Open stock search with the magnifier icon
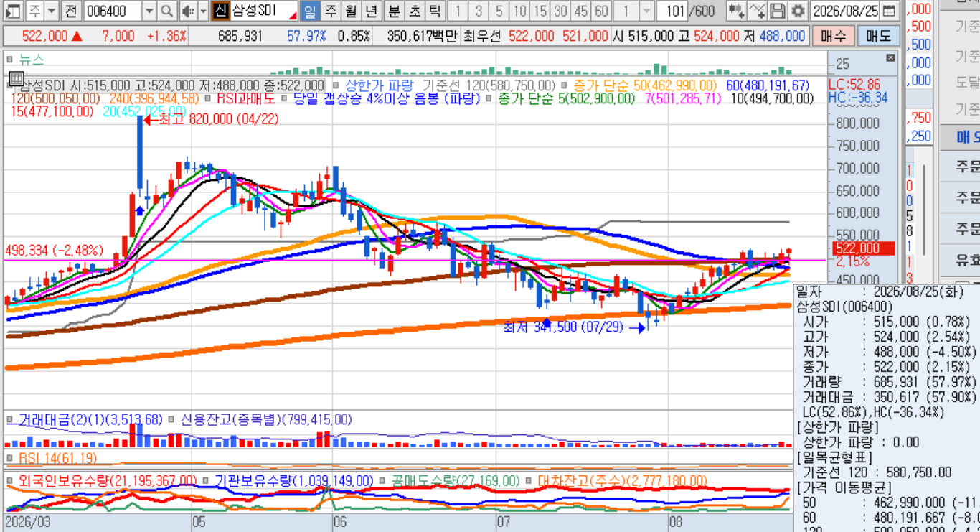This screenshot has width=980, height=532. (x=166, y=11)
